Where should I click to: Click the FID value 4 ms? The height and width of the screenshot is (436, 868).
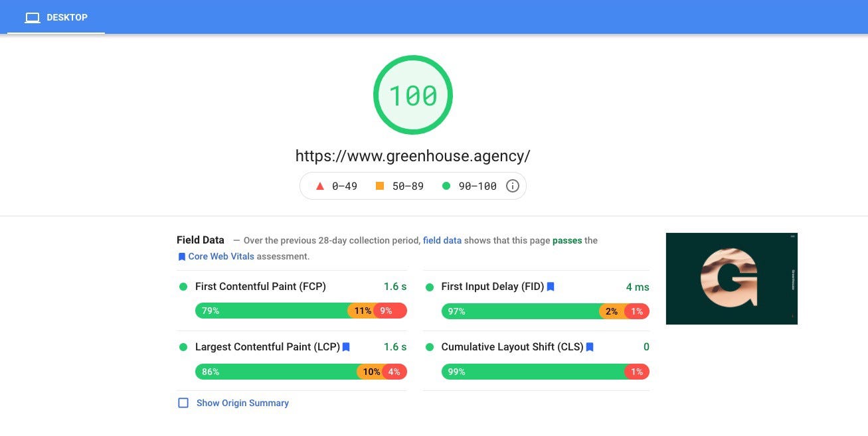coord(638,287)
